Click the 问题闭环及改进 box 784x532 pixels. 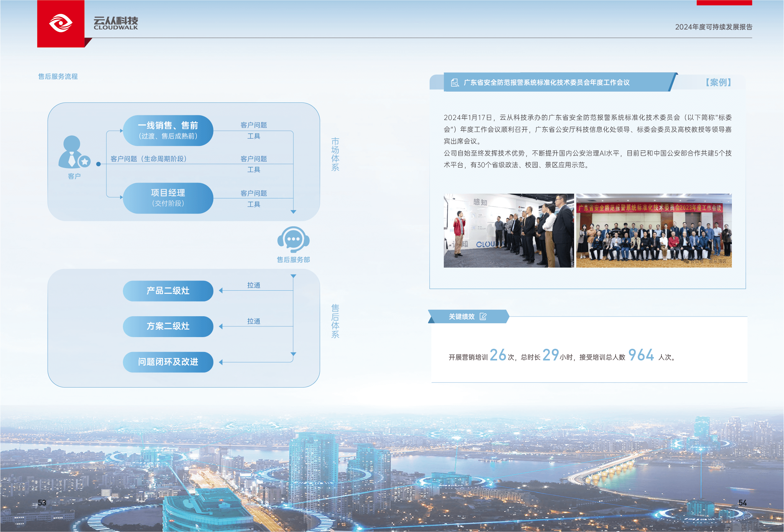tap(168, 362)
